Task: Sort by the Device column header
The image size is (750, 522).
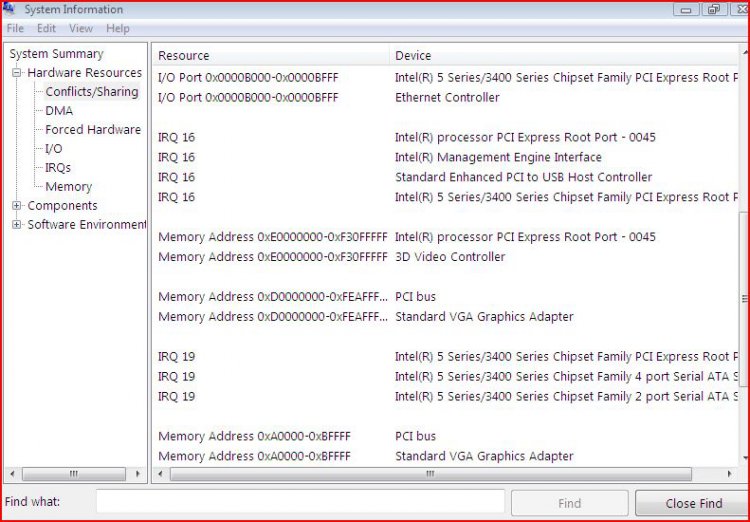Action: (564, 56)
